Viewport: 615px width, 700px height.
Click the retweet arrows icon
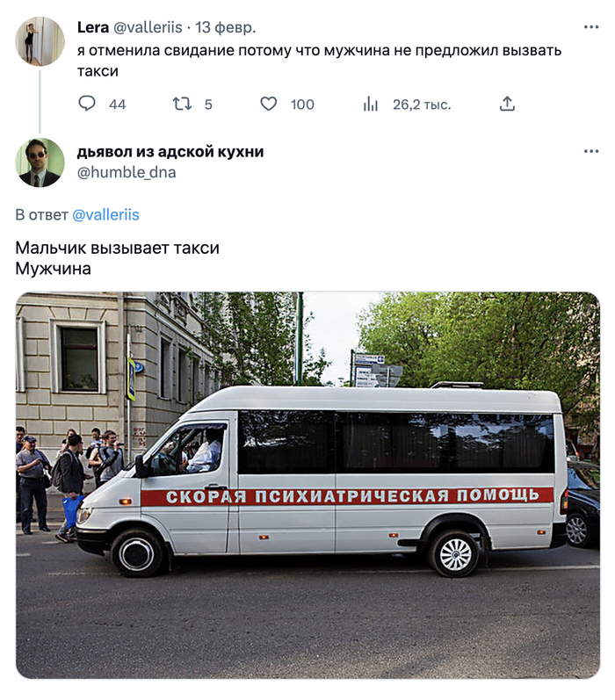tap(182, 104)
